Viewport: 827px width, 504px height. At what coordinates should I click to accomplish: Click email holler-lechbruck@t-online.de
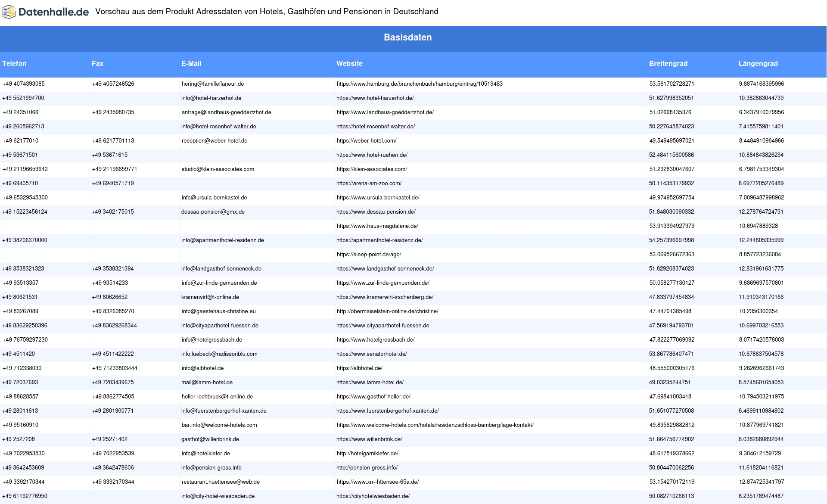[217, 397]
